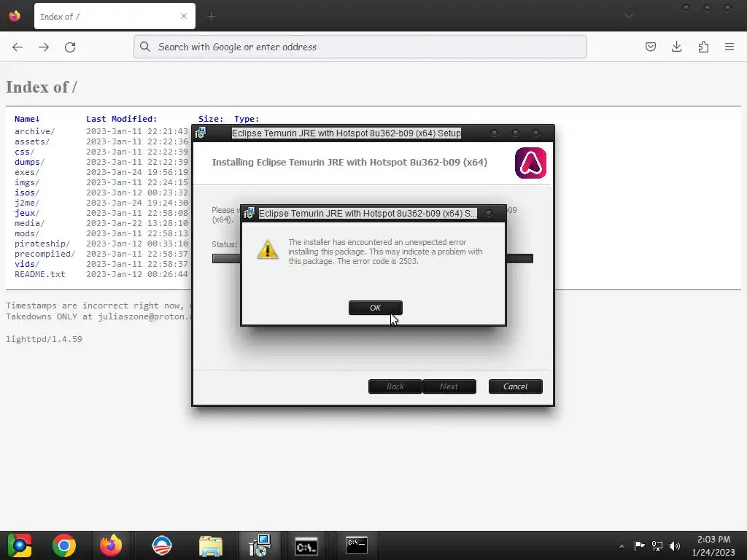Open a new tab with plus button
The image size is (747, 560).
(211, 17)
